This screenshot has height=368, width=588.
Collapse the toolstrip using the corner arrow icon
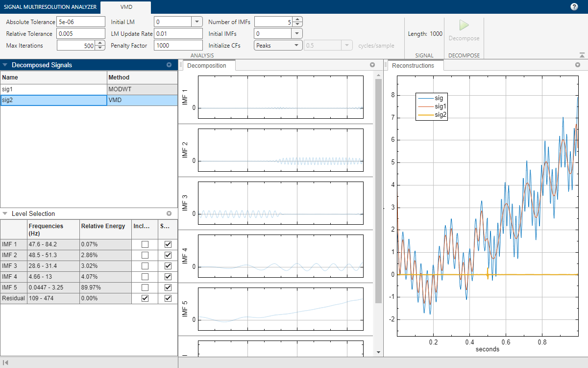pyautogui.click(x=582, y=55)
